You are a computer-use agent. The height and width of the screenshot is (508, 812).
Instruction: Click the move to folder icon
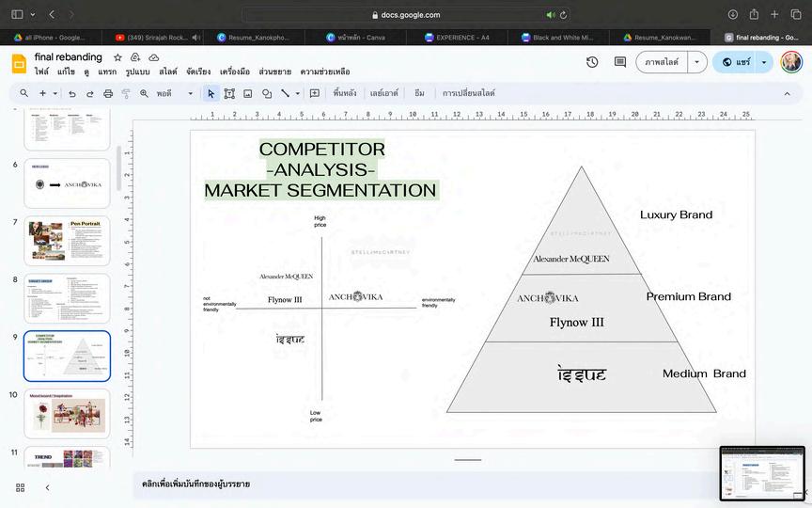135,57
